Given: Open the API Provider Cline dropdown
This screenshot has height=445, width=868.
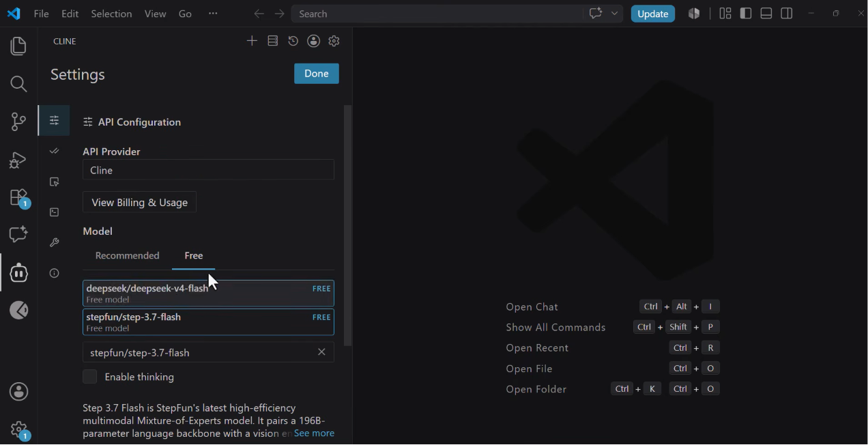Looking at the screenshot, I should click(208, 170).
